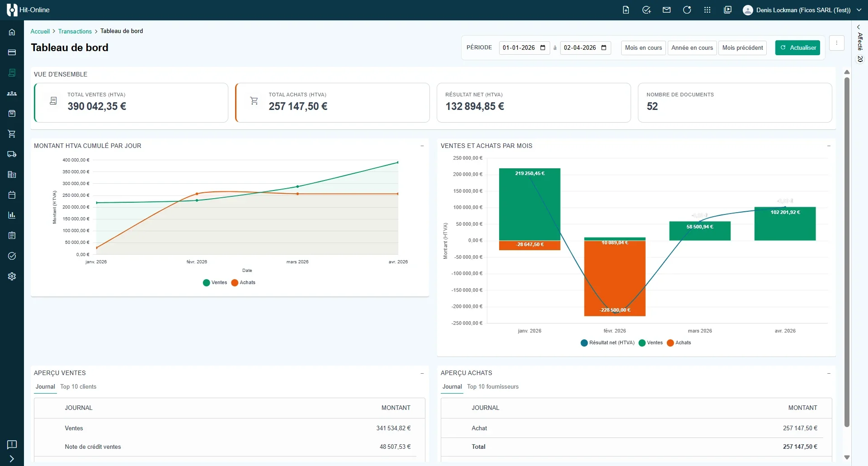This screenshot has height=466, width=868.
Task: Click the add task checkmark icon
Action: click(x=646, y=10)
